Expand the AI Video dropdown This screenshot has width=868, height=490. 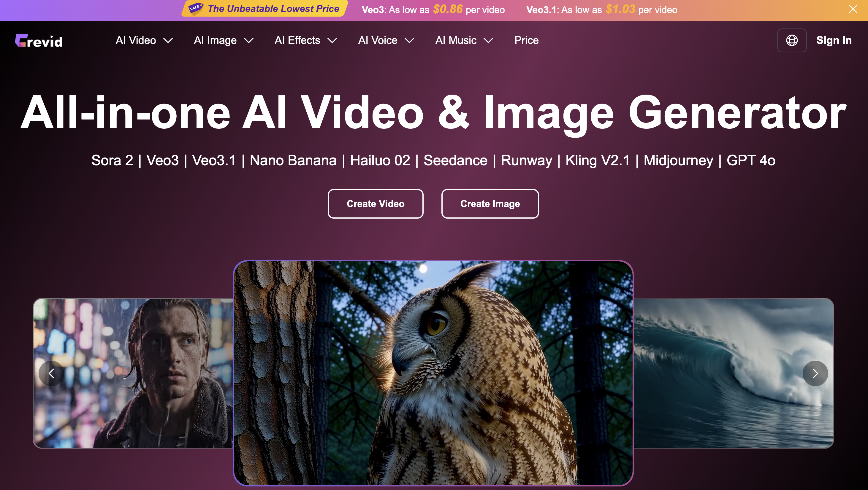[x=144, y=40]
